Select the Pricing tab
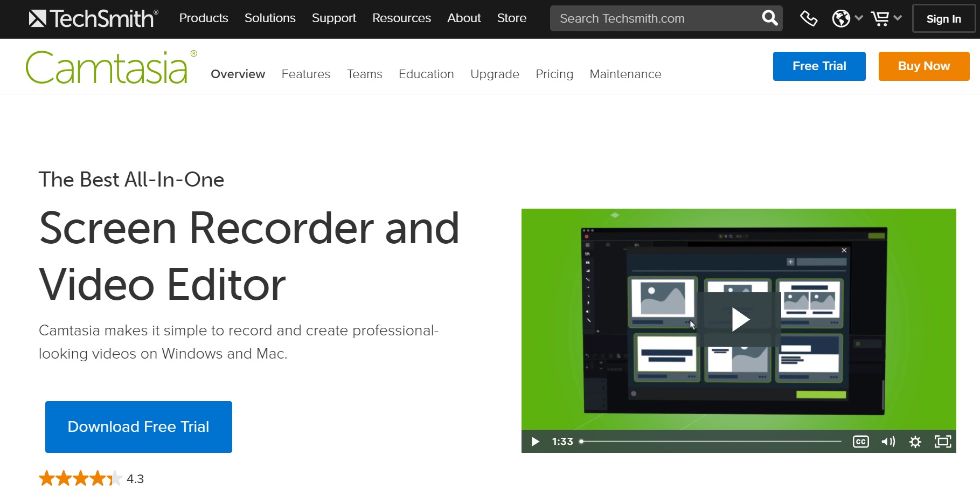Image resolution: width=980 pixels, height=495 pixels. pyautogui.click(x=554, y=74)
